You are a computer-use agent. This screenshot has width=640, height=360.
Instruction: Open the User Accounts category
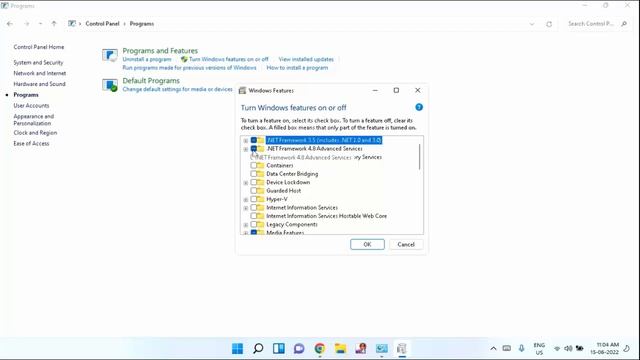coord(31,105)
